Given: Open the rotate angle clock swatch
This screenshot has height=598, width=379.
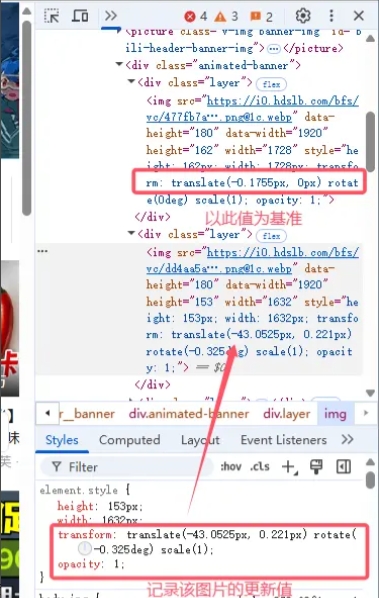Looking at the screenshot, I should pyautogui.click(x=85, y=549).
